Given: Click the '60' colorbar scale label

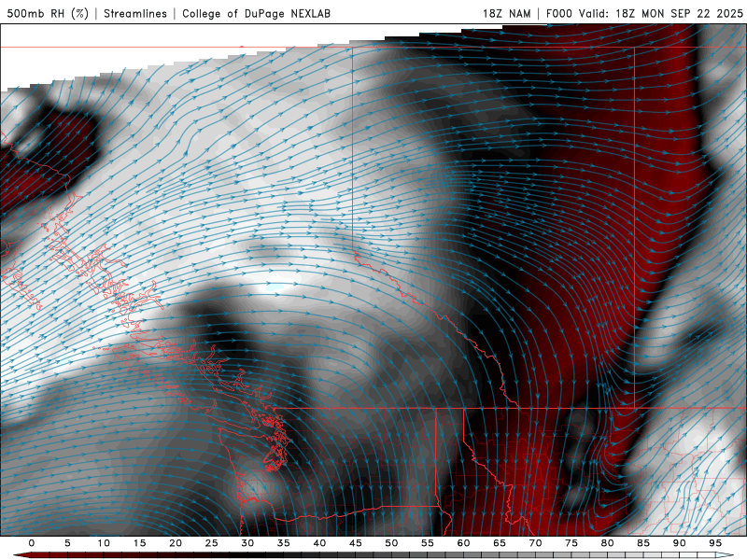Looking at the screenshot, I should (463, 543).
